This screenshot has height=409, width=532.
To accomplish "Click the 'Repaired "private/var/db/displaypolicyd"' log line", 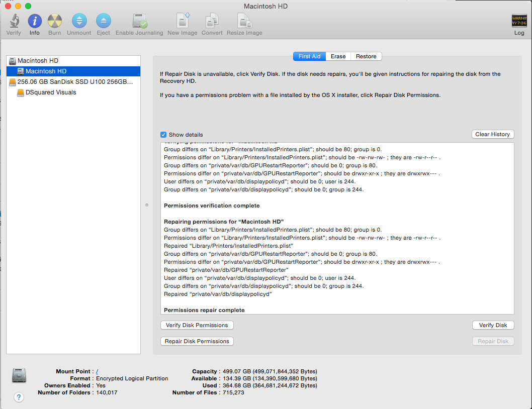I will coord(218,294).
